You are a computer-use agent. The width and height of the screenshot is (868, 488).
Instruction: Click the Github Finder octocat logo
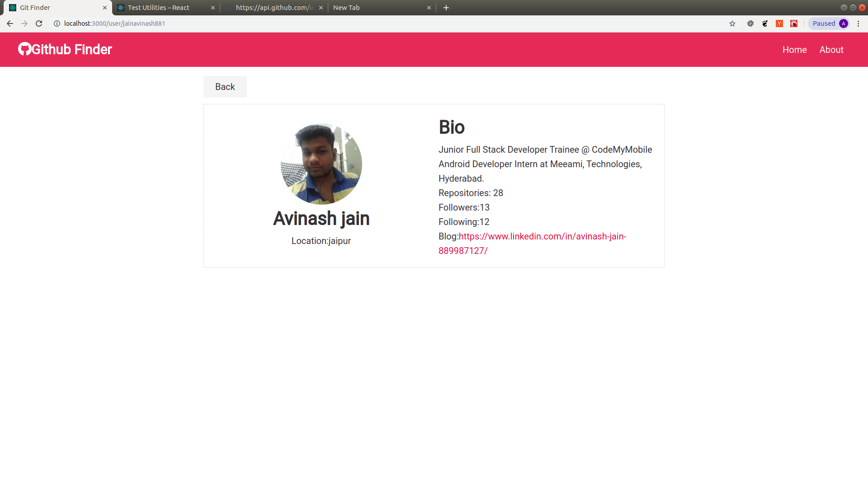[24, 49]
